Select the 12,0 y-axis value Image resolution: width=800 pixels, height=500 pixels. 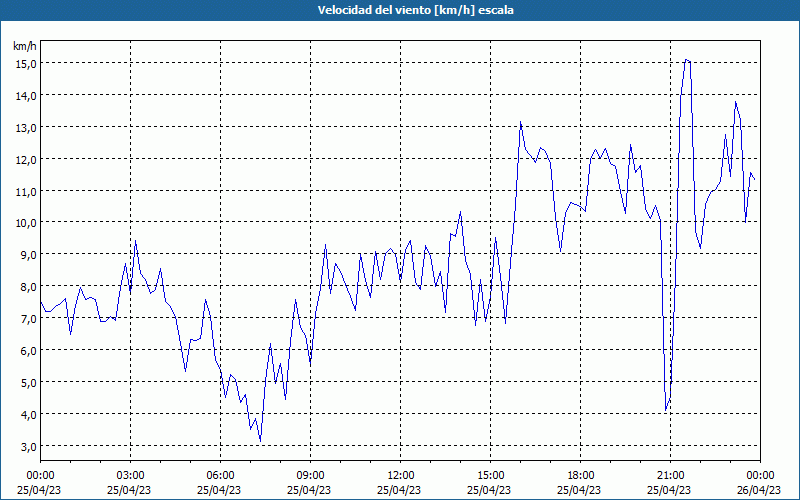(x=26, y=159)
